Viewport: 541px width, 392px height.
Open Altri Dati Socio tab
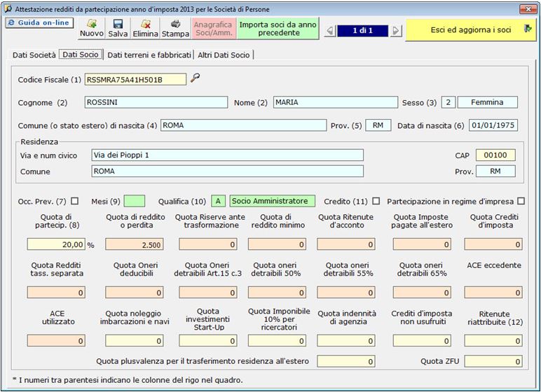(224, 55)
